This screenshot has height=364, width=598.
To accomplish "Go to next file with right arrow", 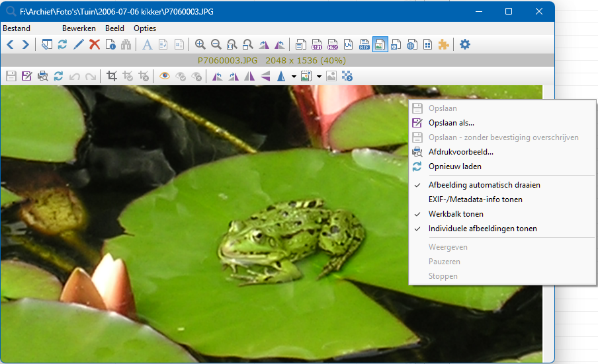I will [x=26, y=45].
